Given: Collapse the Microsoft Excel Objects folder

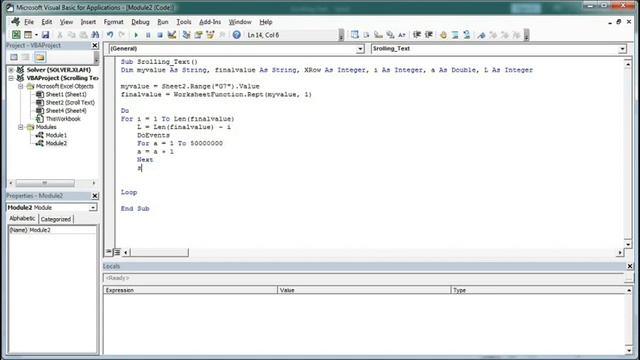Looking at the screenshot, I should pyautogui.click(x=20, y=86).
